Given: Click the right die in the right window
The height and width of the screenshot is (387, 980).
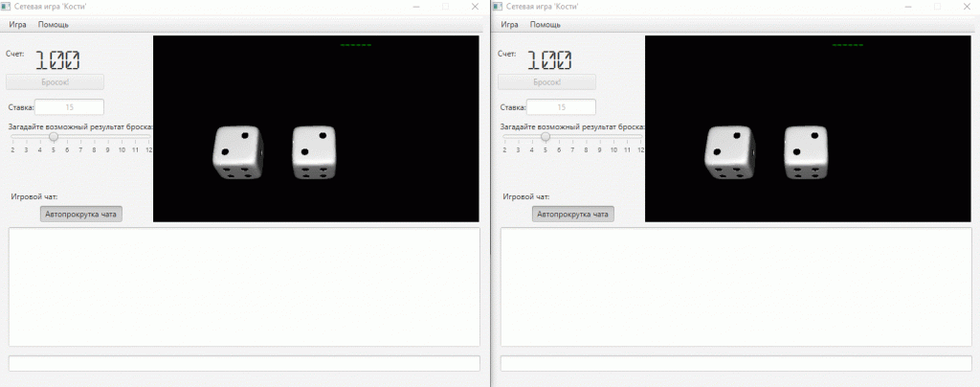Looking at the screenshot, I should (x=805, y=152).
